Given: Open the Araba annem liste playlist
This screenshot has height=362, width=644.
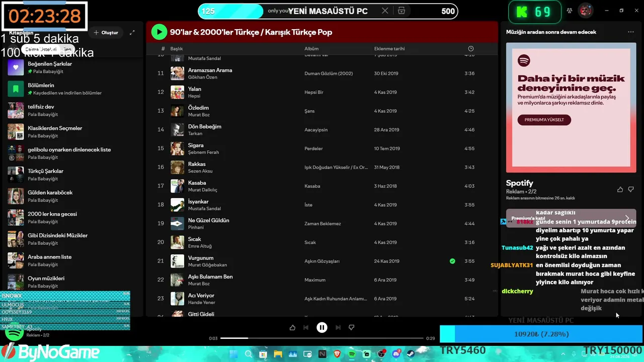Looking at the screenshot, I should coord(72,260).
